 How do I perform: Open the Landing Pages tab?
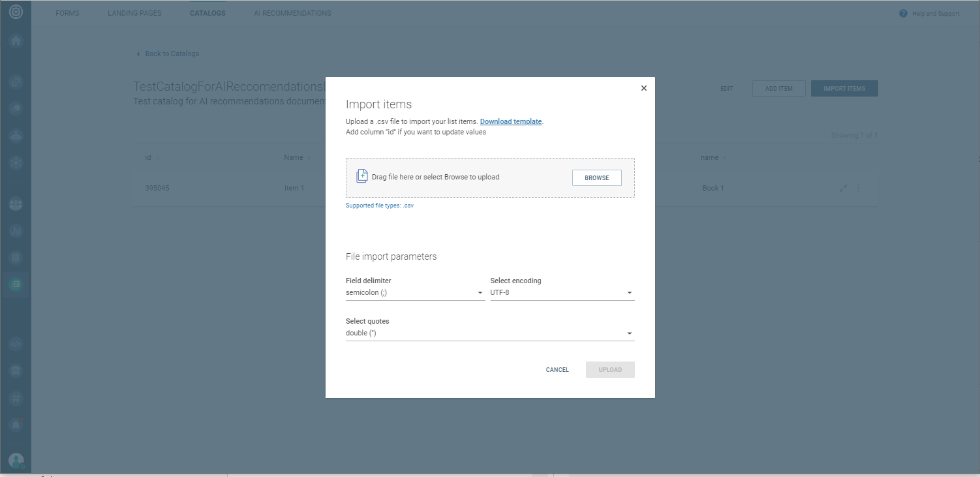tap(134, 13)
